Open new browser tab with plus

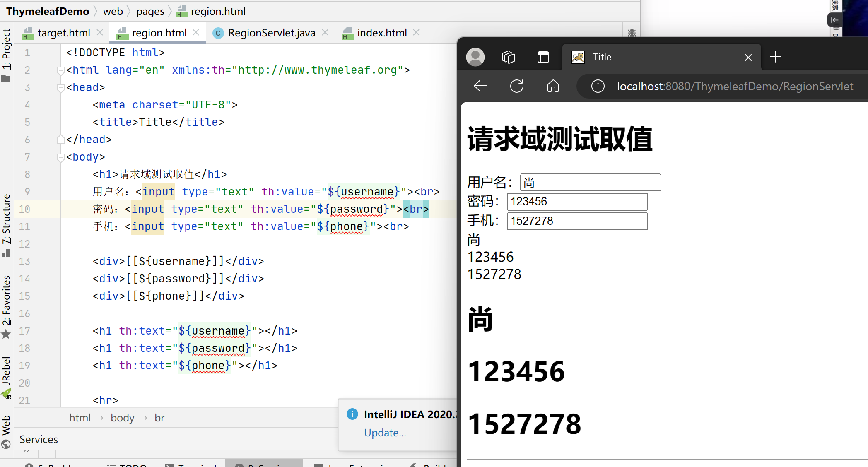[775, 57]
